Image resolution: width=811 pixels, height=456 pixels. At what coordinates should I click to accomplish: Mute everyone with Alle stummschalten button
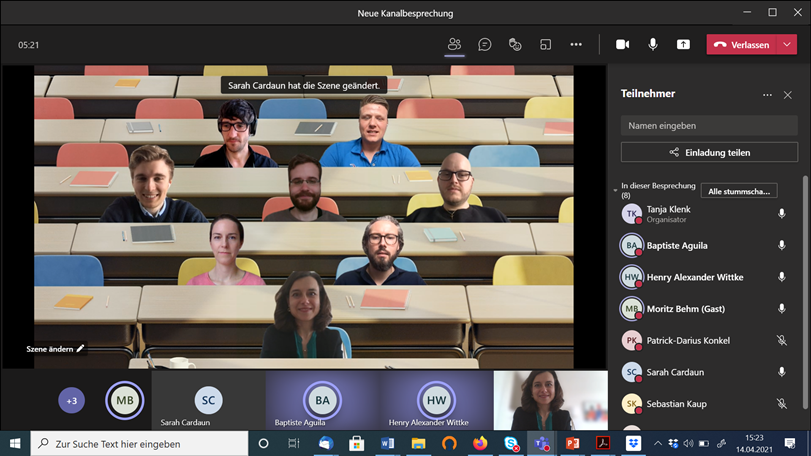point(739,191)
